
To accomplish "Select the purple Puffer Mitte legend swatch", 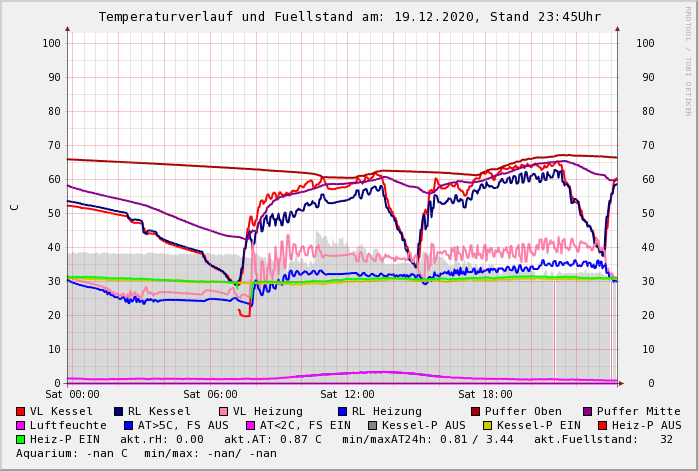I will coord(588,411).
